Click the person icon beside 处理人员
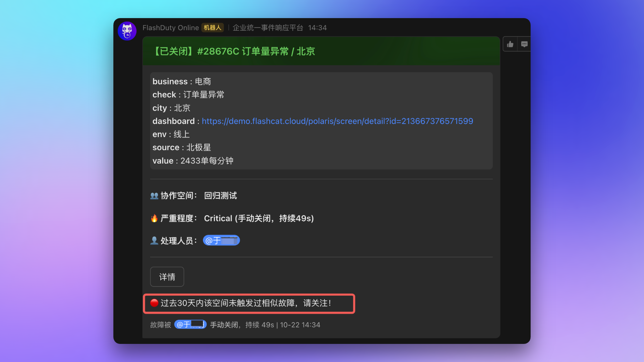The width and height of the screenshot is (644, 362). coord(154,241)
